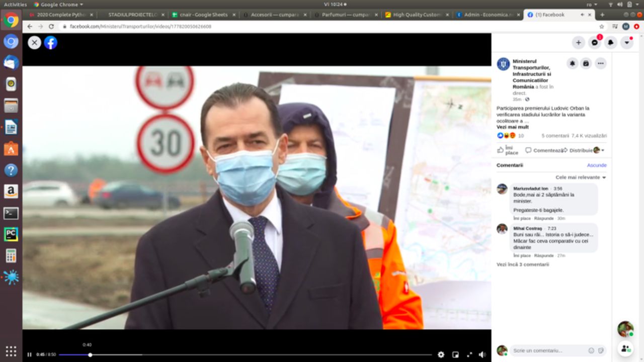
Task: Close the video viewer with the X
Action: pos(34,43)
